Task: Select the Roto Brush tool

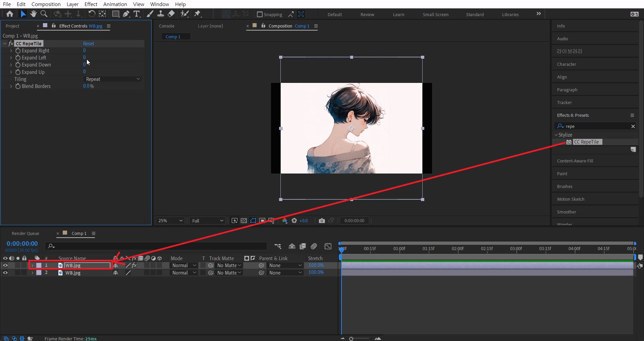Action: (184, 14)
